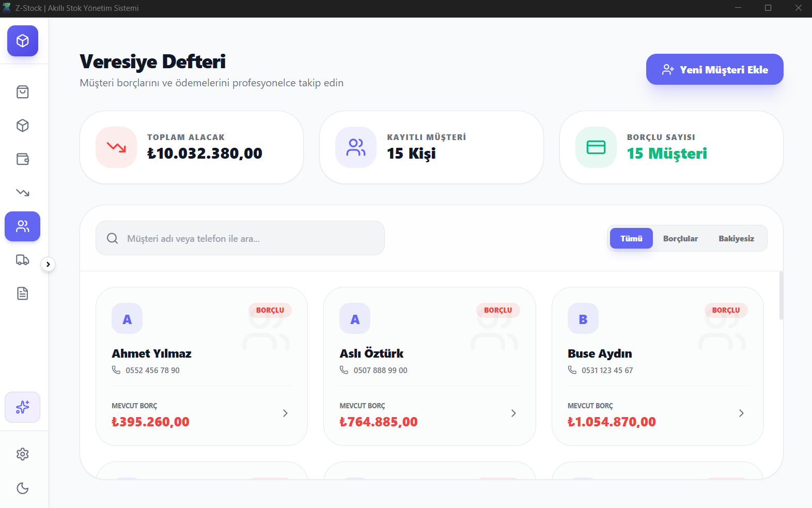Viewport: 812px width, 508px height.
Task: Click the Veresiye Defteri page heading
Action: tap(153, 61)
